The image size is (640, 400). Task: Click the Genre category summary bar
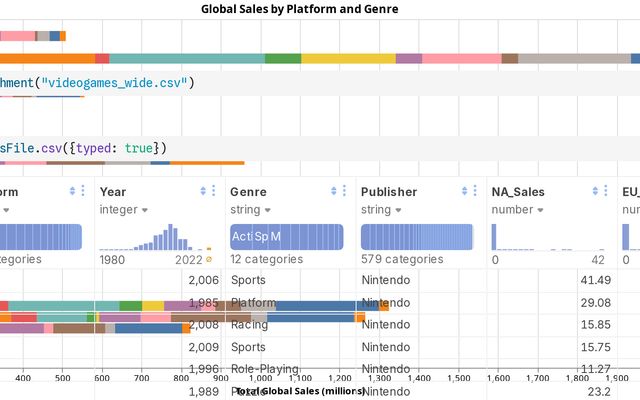[x=286, y=237]
